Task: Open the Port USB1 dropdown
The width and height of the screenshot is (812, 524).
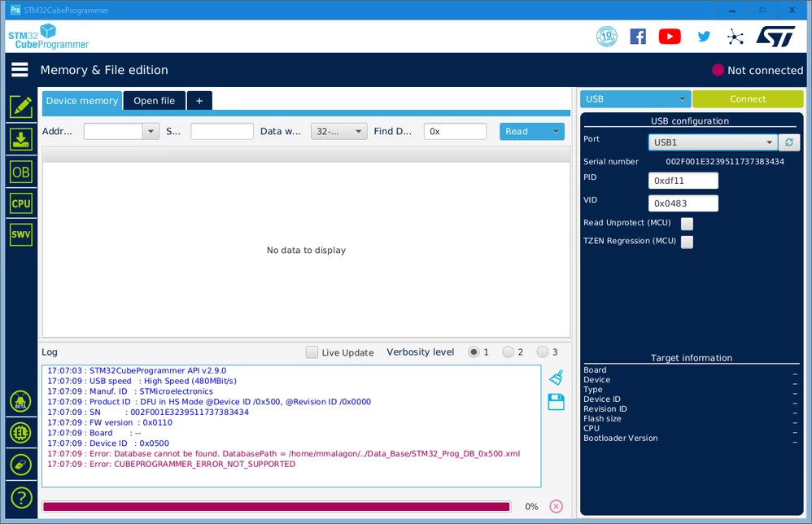Action: coord(713,142)
